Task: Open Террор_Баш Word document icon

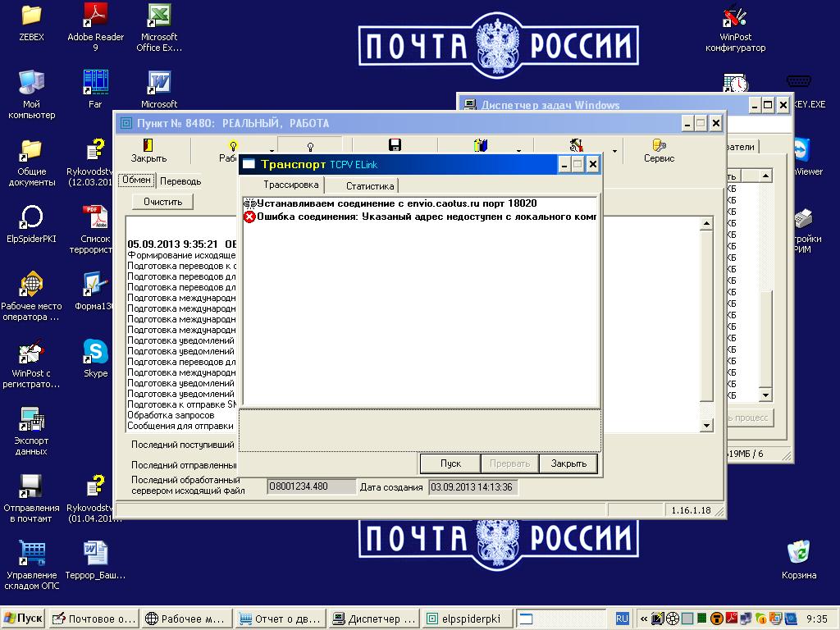Action: point(95,554)
